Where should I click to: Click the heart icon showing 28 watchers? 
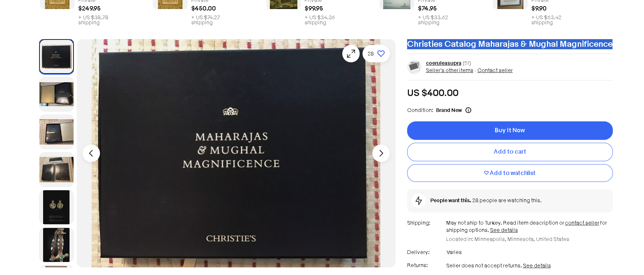pyautogui.click(x=381, y=54)
